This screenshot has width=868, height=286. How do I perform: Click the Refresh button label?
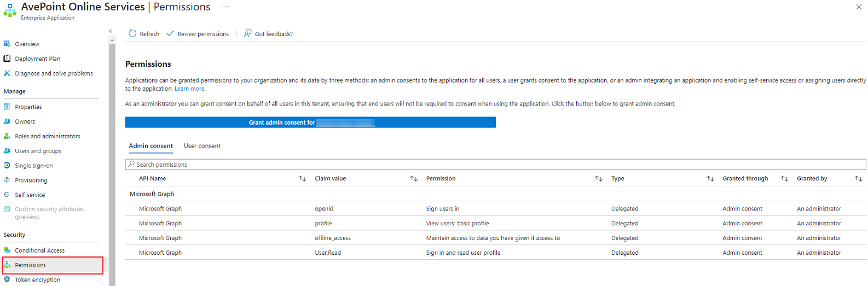[x=149, y=34]
